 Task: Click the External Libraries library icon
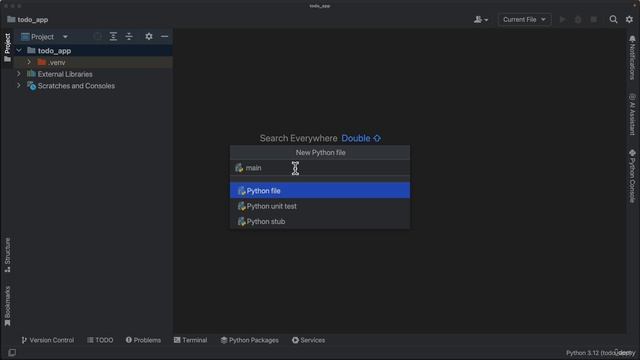(x=31, y=74)
